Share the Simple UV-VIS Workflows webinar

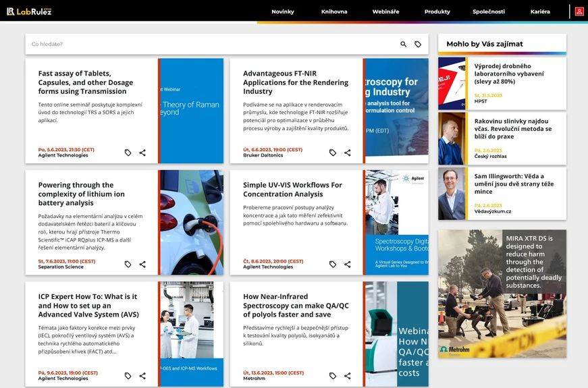tap(347, 265)
